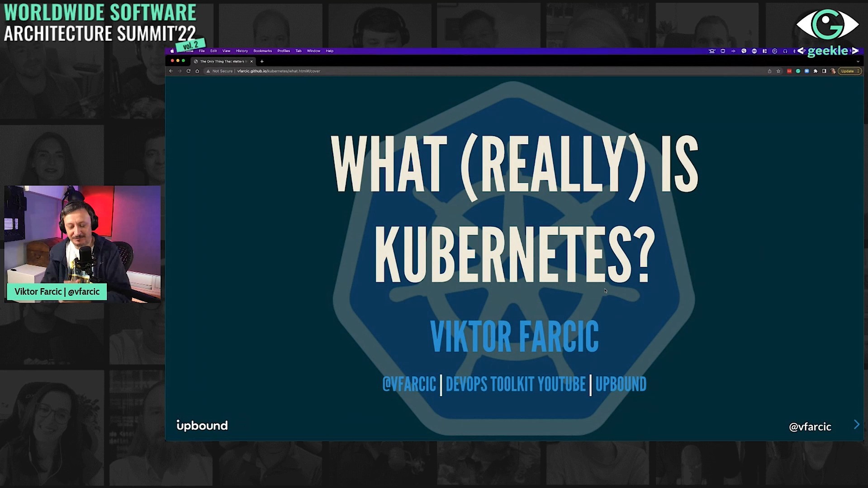
Task: Click the upbound logo in slide footer
Action: (202, 426)
